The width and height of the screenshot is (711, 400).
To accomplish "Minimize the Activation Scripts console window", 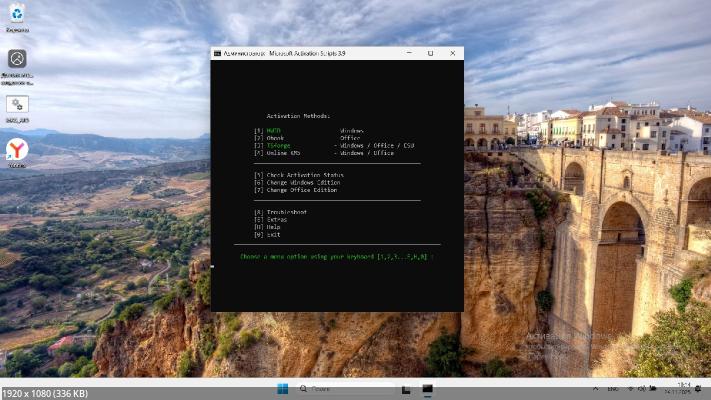I will (408, 53).
